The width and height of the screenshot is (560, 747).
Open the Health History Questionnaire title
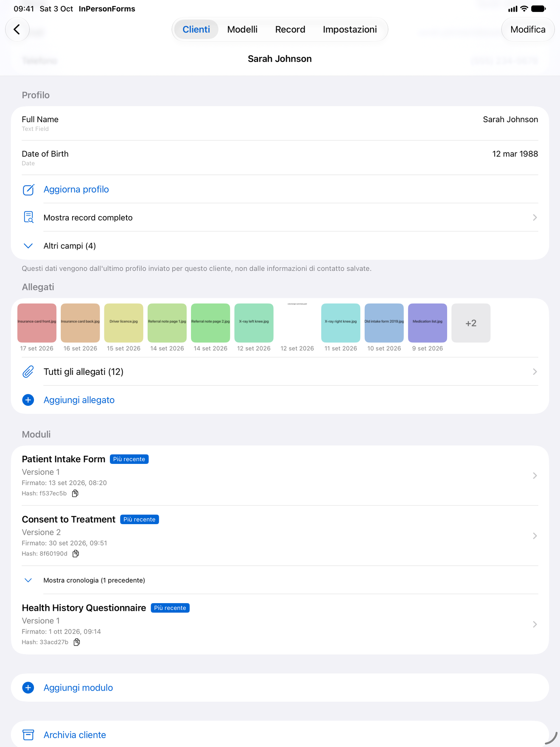tap(84, 608)
